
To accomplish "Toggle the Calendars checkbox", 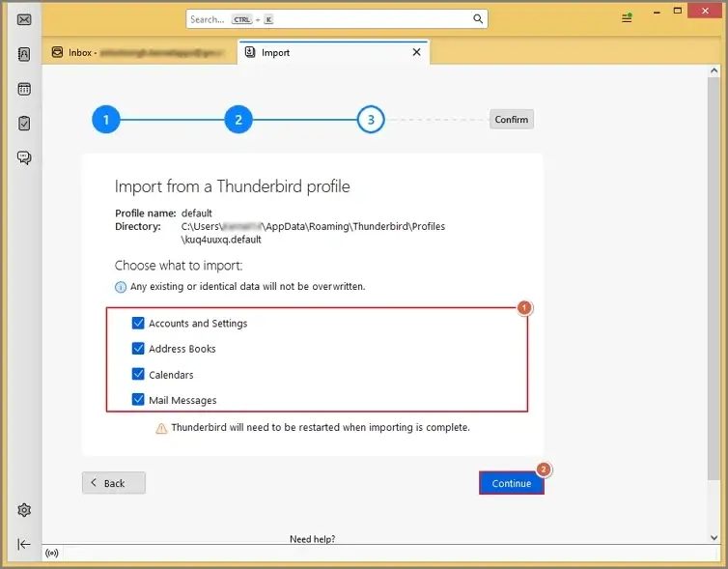I will 138,374.
